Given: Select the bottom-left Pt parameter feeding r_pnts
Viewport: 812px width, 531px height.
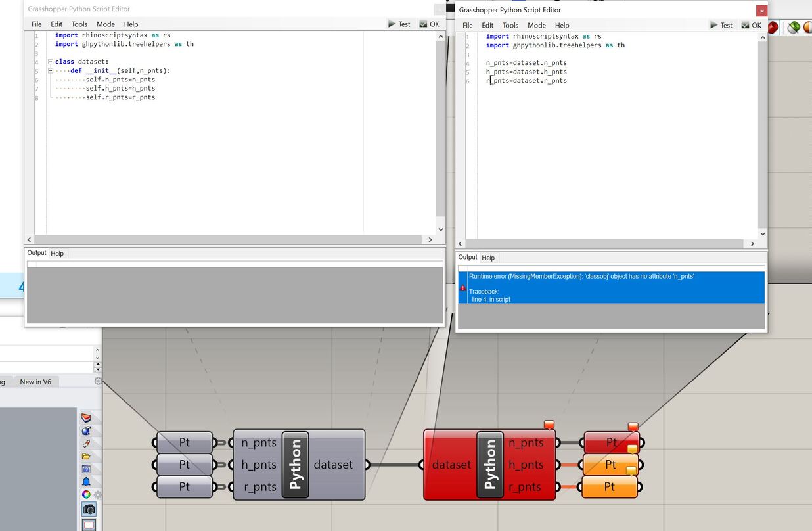Looking at the screenshot, I should [185, 487].
